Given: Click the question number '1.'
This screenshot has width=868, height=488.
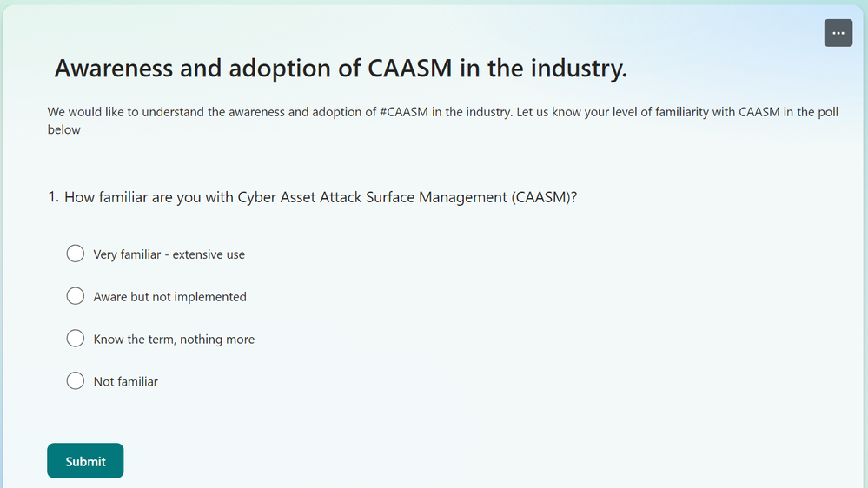Looking at the screenshot, I should click(x=53, y=197).
